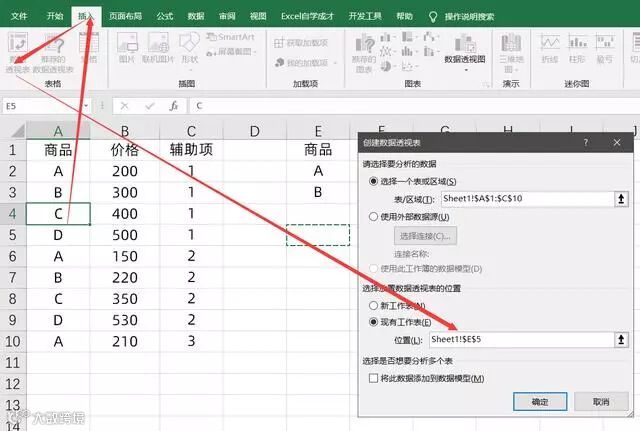Select New Worksheet (新工作表) radio
This screenshot has height=431, width=640.
(x=373, y=305)
